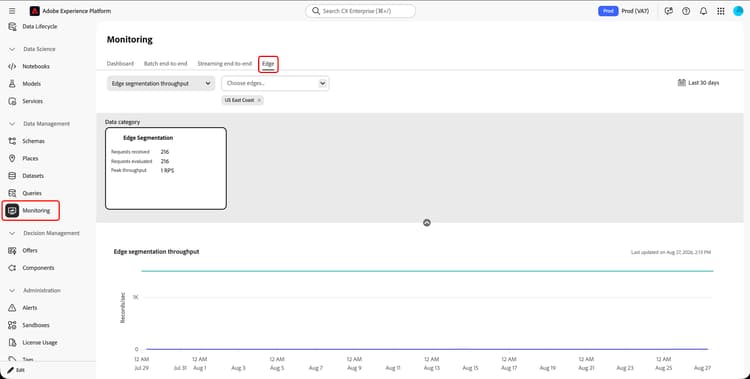
Task: Click the Monitoring page heading
Action: point(130,40)
